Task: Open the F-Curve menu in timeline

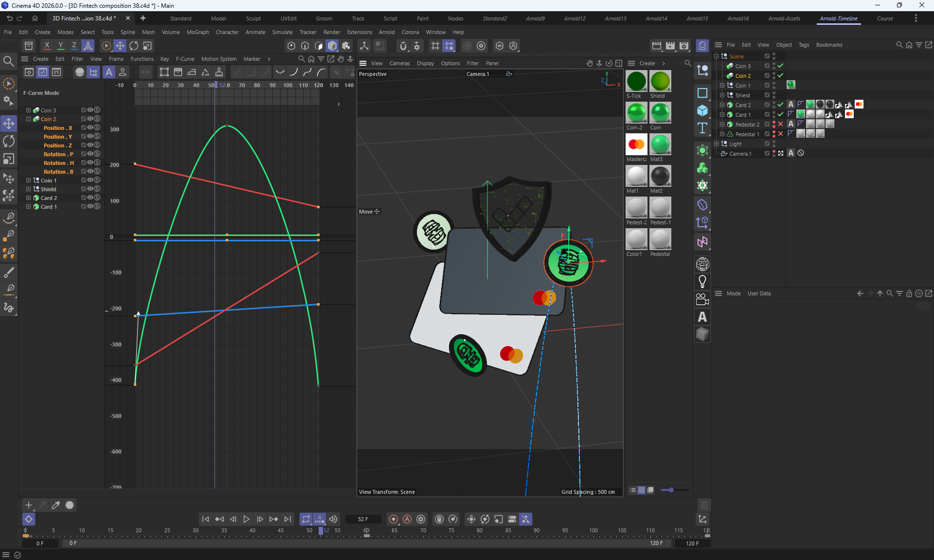Action: [x=185, y=59]
